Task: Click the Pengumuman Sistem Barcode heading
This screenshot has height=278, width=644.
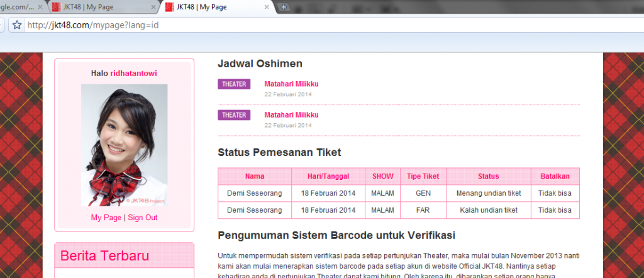Action: pyautogui.click(x=336, y=236)
